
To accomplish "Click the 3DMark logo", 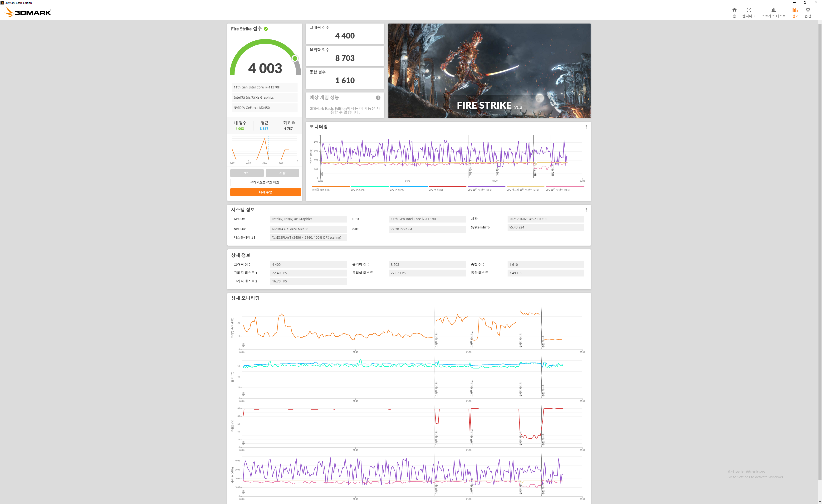I will pyautogui.click(x=28, y=12).
